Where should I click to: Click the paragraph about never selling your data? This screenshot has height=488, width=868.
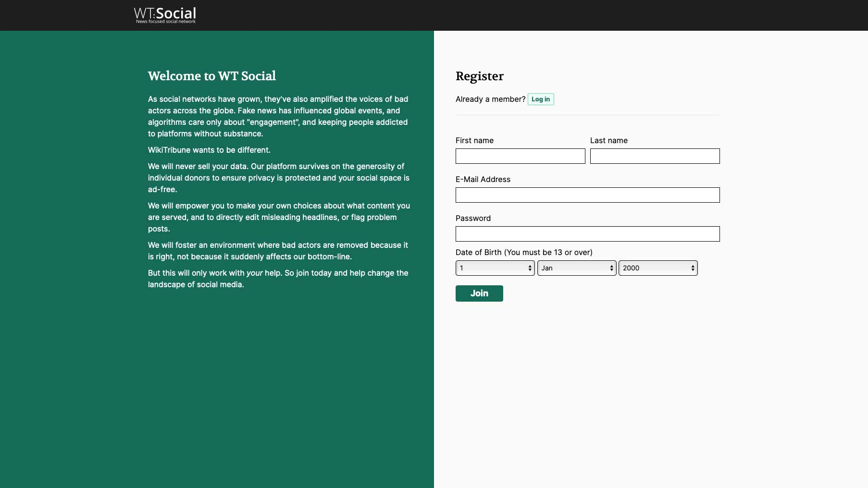[278, 178]
